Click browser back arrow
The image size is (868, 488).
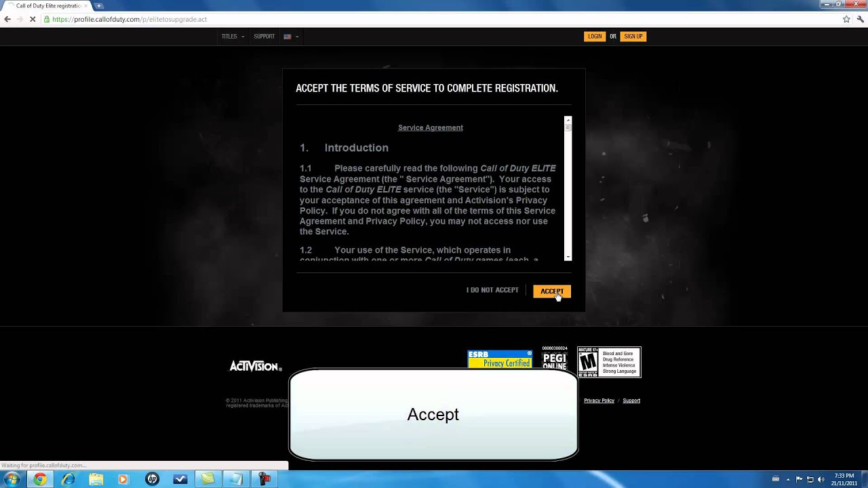(7, 19)
